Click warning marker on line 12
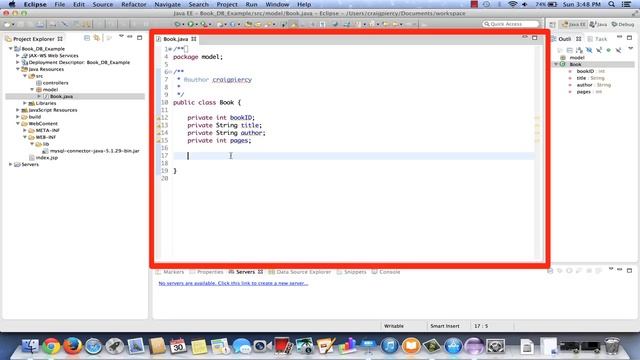Image resolution: width=640 pixels, height=360 pixels. 158,118
